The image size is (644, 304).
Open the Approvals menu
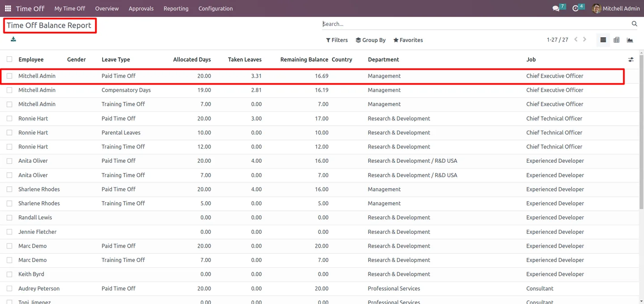pyautogui.click(x=141, y=8)
